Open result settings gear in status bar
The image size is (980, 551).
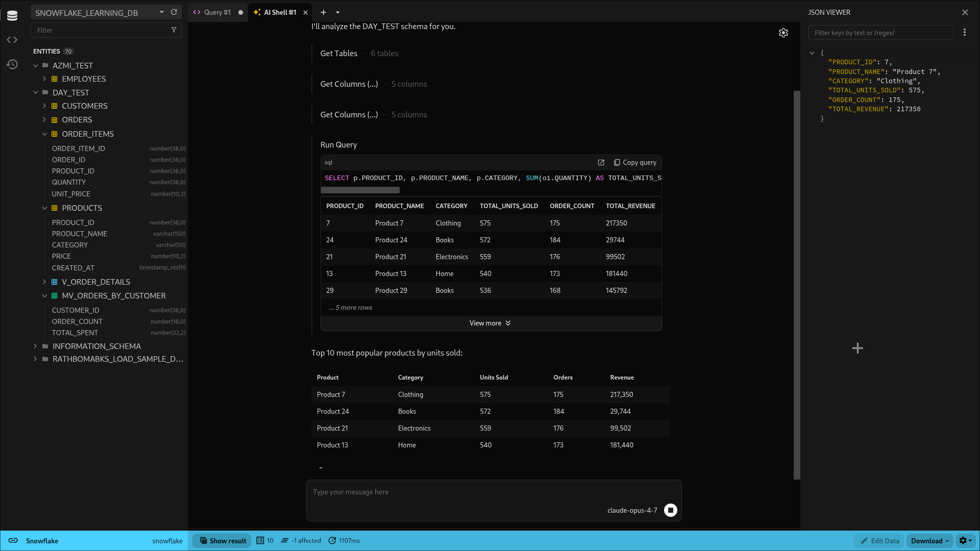(x=965, y=541)
